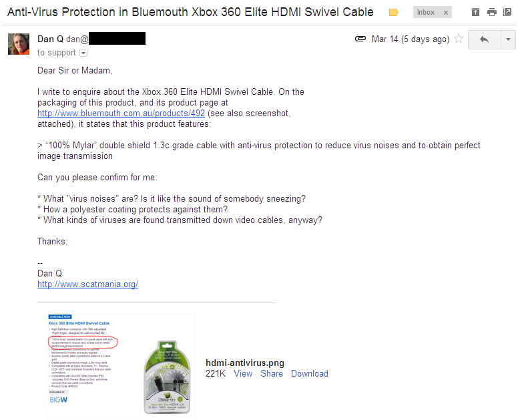
Task: View the hdmi-antivirus.png attachment
Action: click(243, 373)
